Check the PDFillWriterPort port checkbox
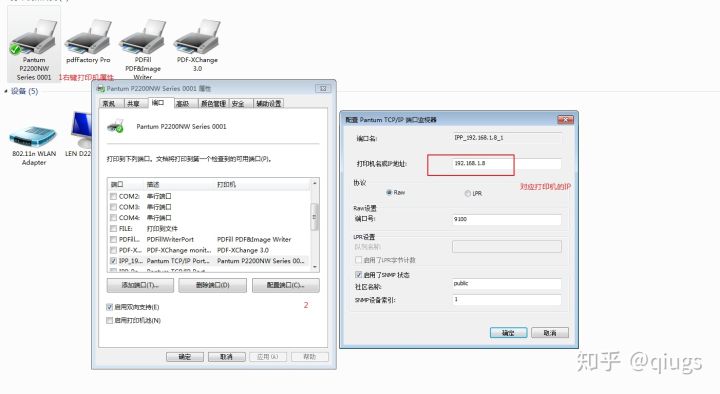Screen dimensions: 720x394 click(x=113, y=239)
